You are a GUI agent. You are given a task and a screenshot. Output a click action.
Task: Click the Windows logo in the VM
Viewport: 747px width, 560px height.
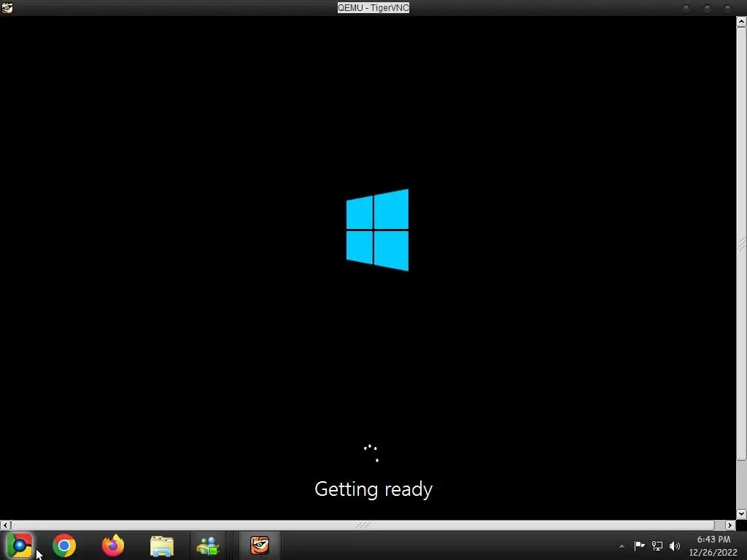coord(377,230)
